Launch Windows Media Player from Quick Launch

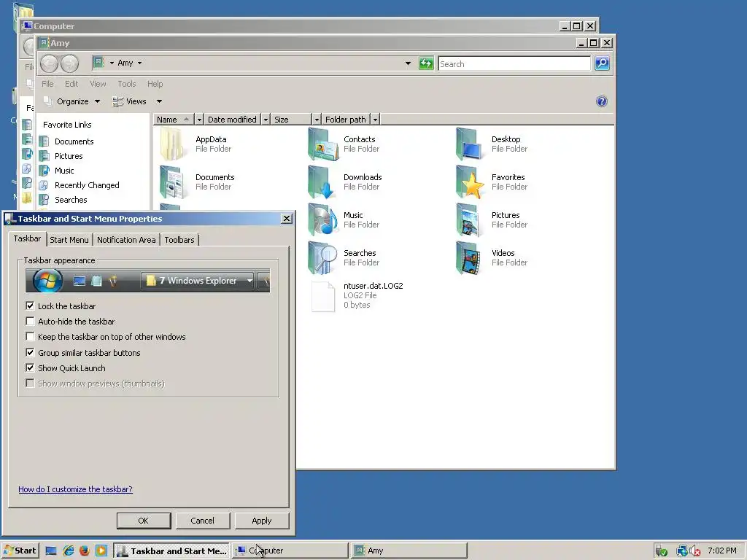pyautogui.click(x=101, y=551)
